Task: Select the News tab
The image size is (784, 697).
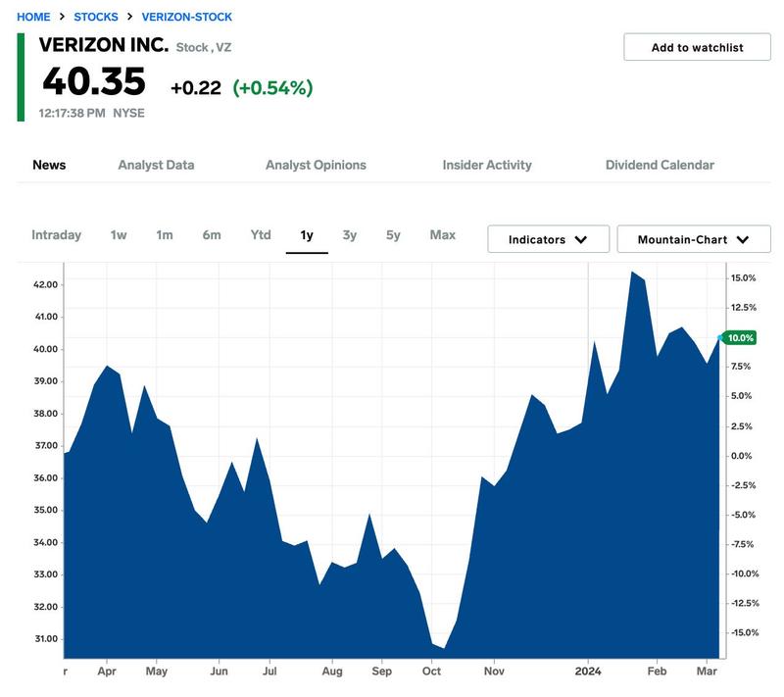Action: pyautogui.click(x=49, y=165)
